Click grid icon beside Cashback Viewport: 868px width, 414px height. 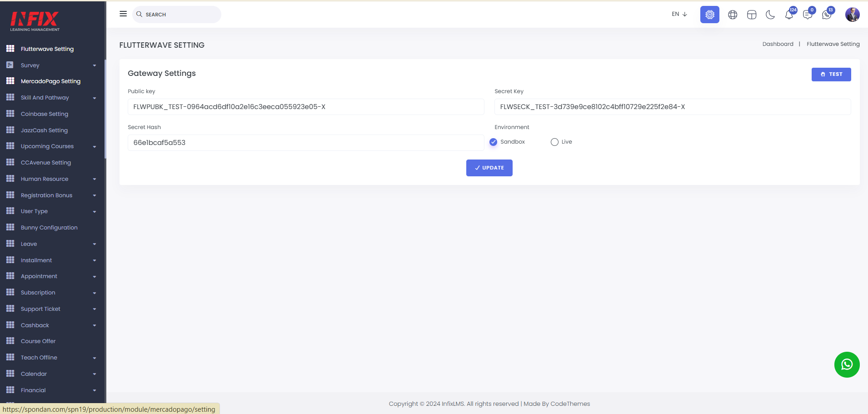point(10,325)
